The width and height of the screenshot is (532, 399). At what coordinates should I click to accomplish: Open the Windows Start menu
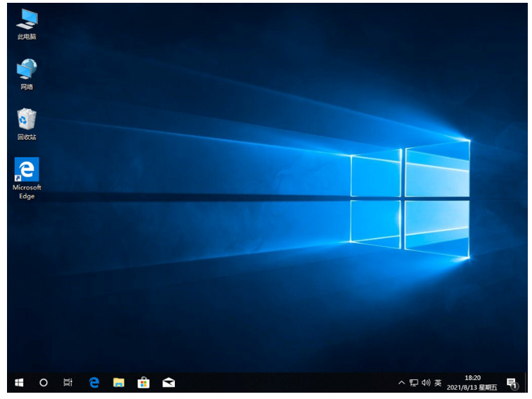pyautogui.click(x=19, y=382)
